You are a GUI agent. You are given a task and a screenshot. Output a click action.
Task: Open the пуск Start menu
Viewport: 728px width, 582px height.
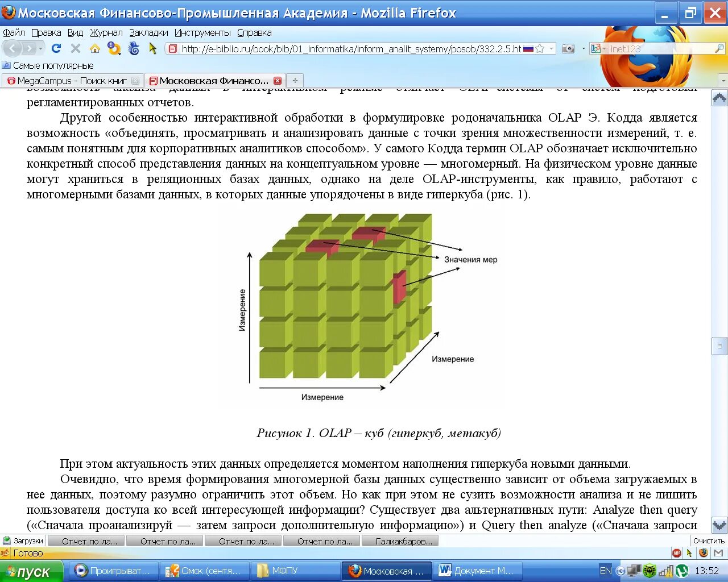tap(31, 571)
